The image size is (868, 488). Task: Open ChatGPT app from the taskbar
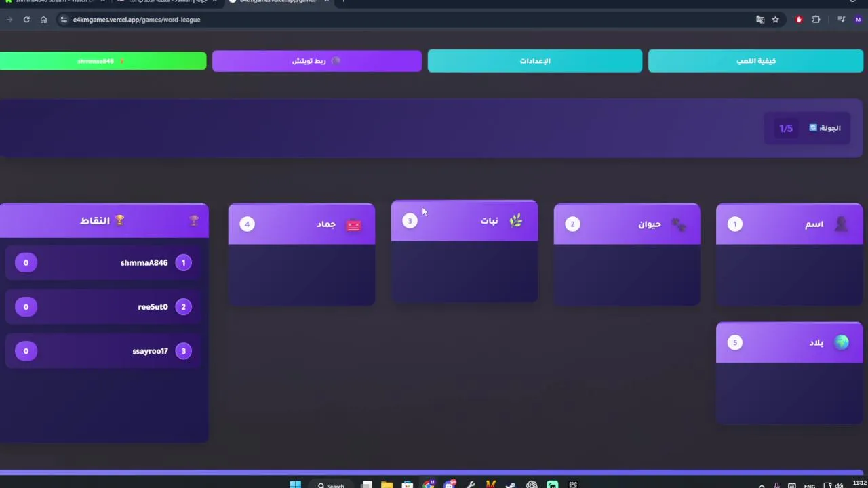[x=532, y=485]
